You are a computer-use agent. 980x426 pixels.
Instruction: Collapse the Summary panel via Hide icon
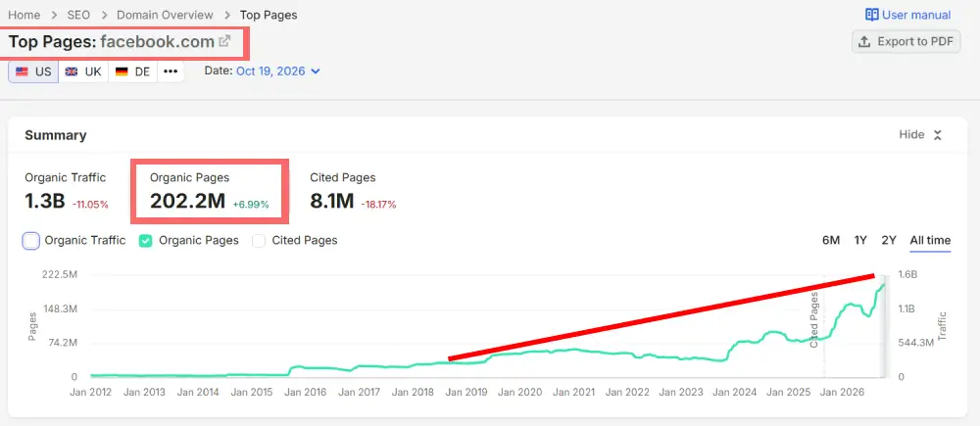click(938, 135)
